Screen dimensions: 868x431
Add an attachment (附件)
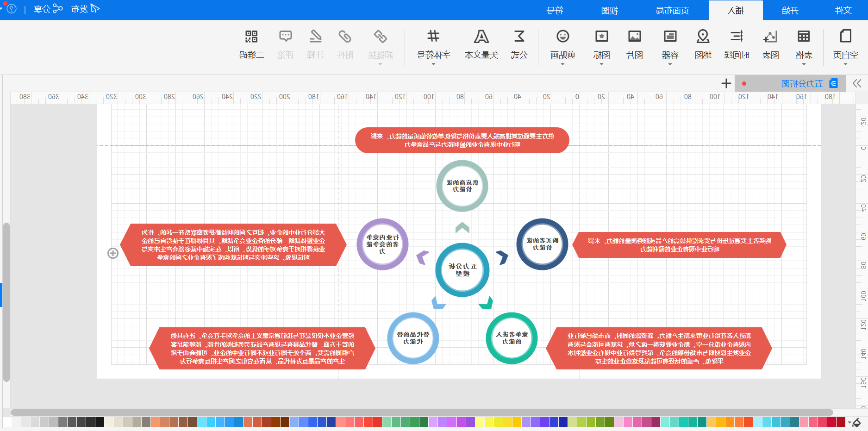point(344,45)
